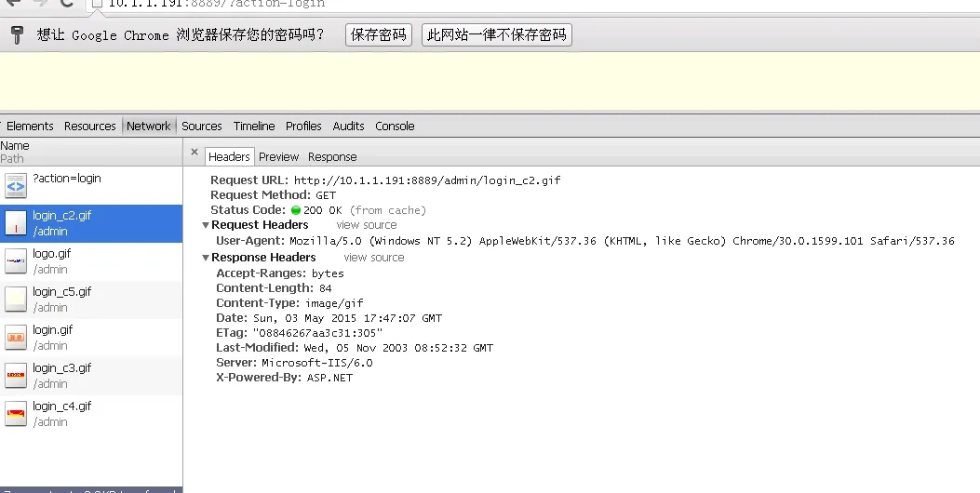Click the login.gif thumbnail icon

[x=16, y=338]
